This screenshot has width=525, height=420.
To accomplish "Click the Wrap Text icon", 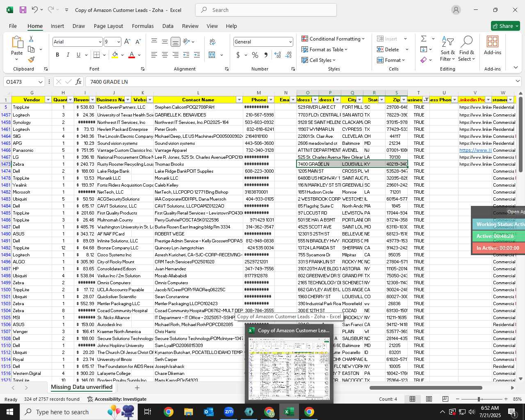I will pyautogui.click(x=212, y=42).
